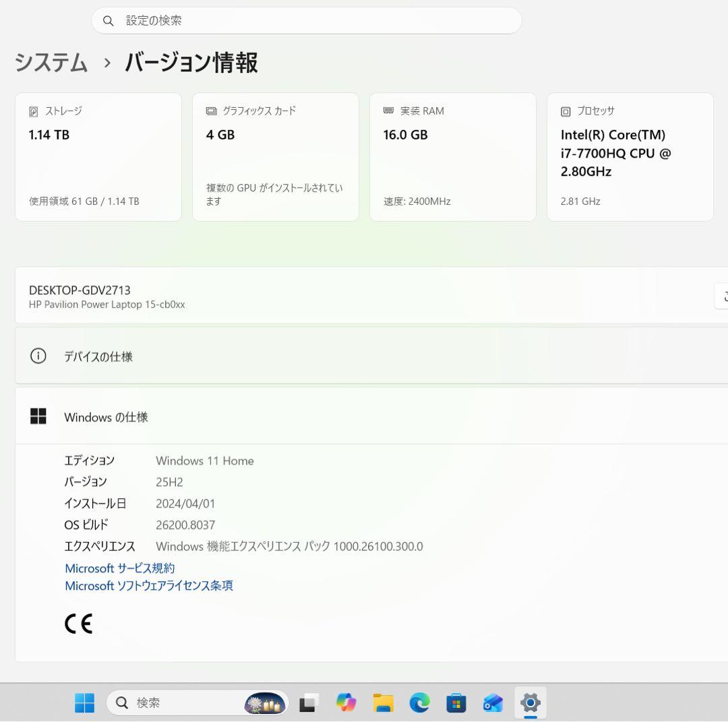Image resolution: width=728 pixels, height=722 pixels.
Task: Click the ストレージ storage drive icon
Action: click(x=34, y=111)
